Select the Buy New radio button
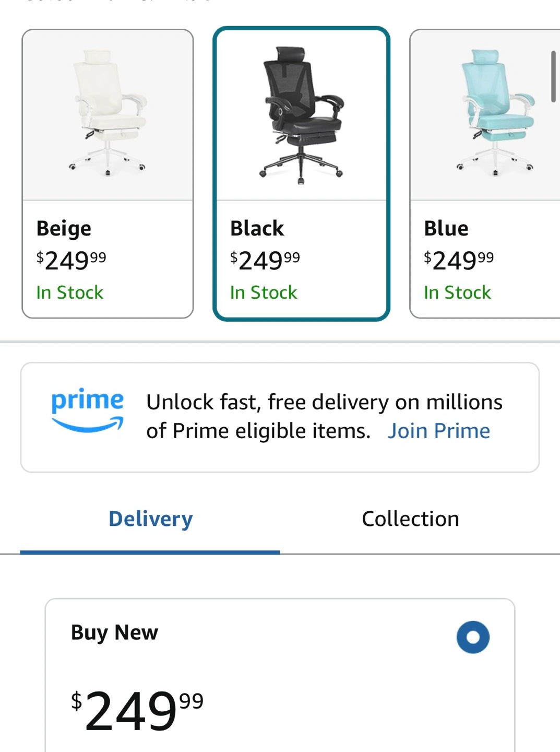 pos(473,637)
